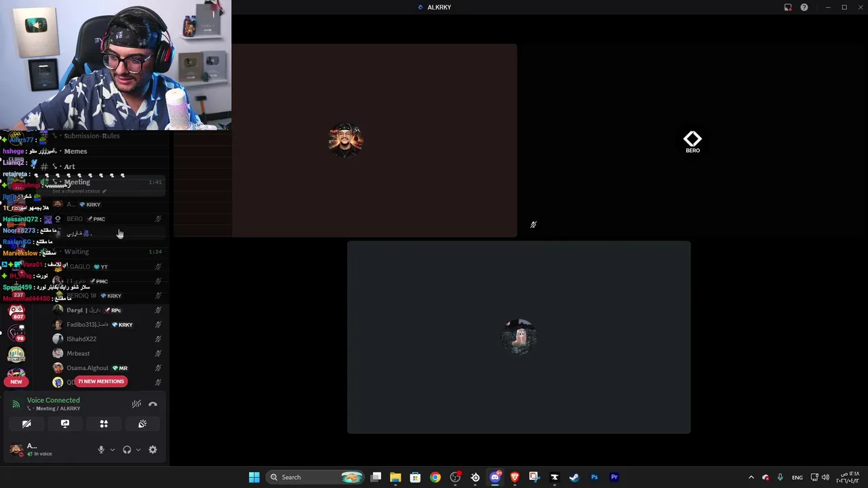This screenshot has height=488, width=868.
Task: Open Discord user settings gear
Action: pos(153,449)
